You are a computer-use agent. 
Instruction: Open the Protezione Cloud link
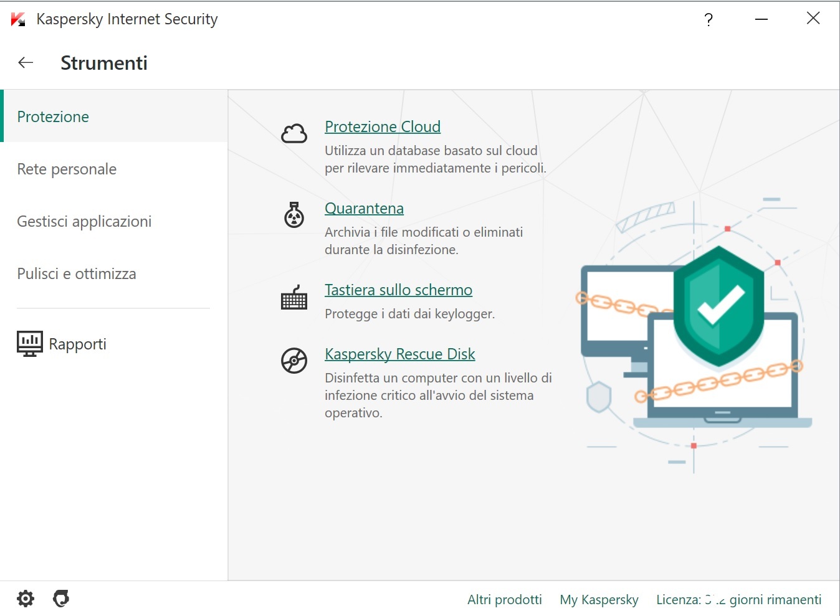(x=383, y=126)
